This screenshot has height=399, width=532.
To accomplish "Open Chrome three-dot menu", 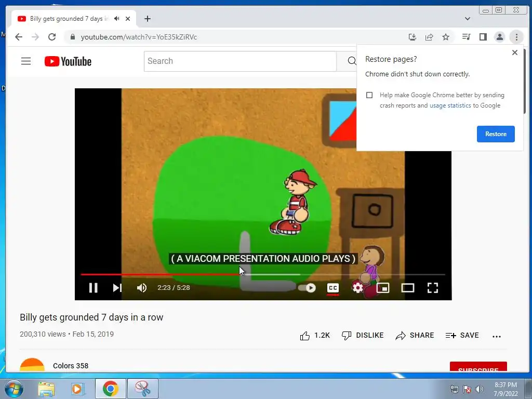I will (x=516, y=37).
